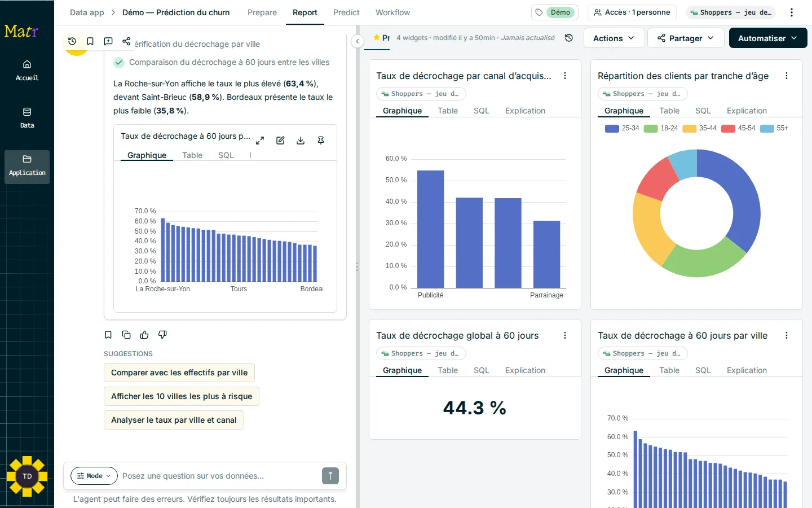Click share icon in chat header
The image size is (812, 508).
click(126, 41)
